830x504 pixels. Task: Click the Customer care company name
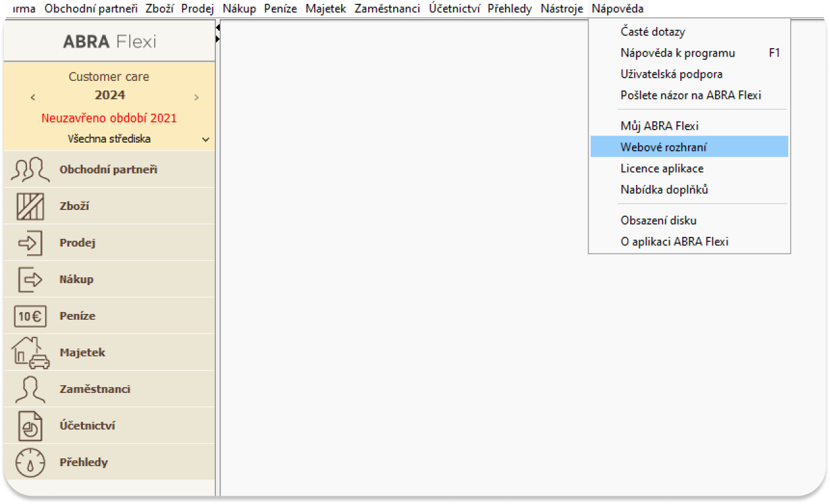tap(109, 76)
